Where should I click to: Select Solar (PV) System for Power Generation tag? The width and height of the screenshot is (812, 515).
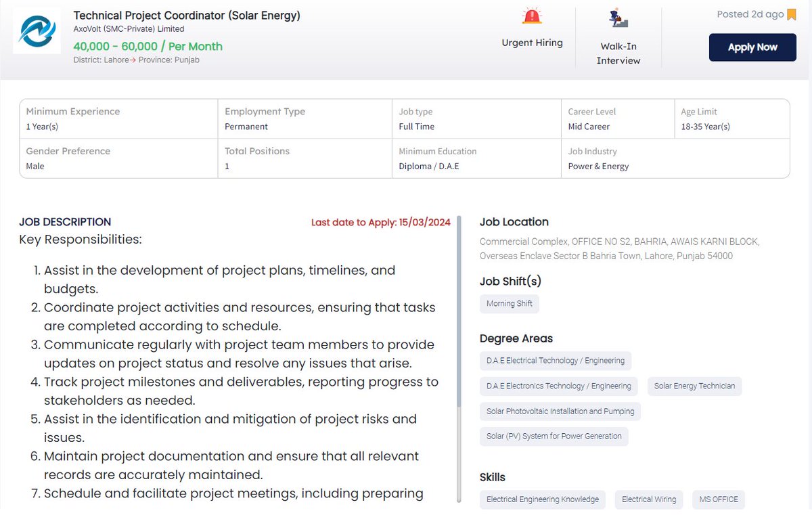554,436
